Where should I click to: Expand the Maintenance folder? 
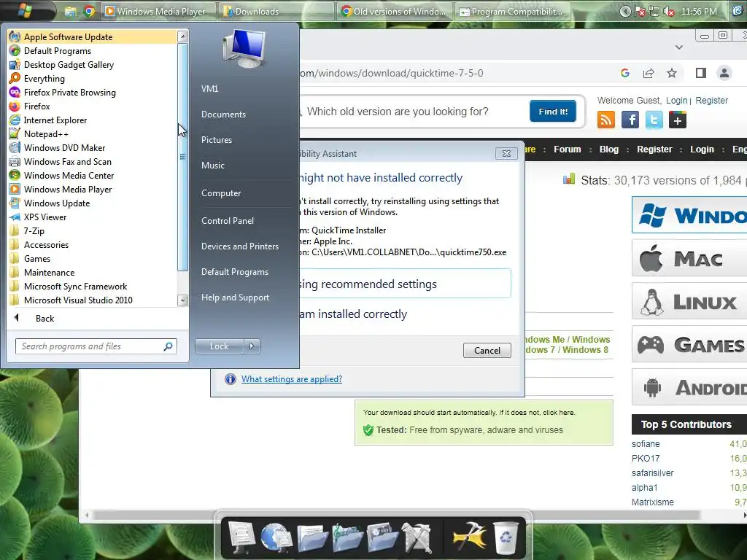coord(92,273)
